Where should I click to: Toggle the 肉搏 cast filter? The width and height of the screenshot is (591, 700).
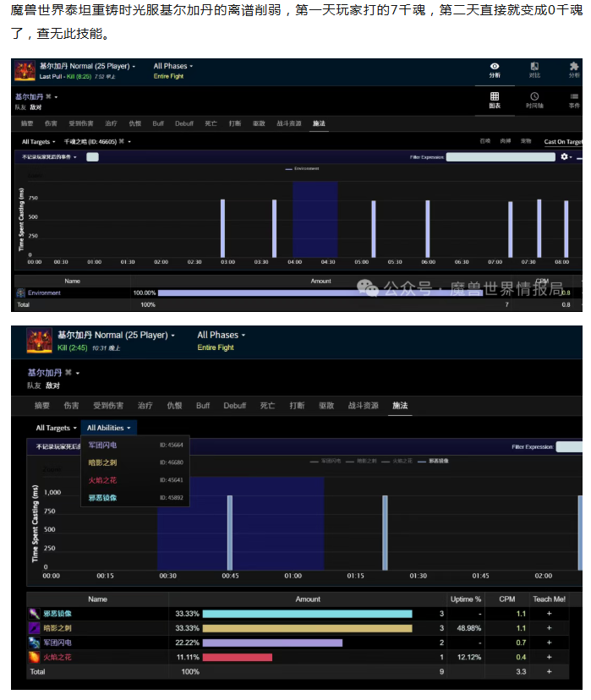pyautogui.click(x=506, y=141)
